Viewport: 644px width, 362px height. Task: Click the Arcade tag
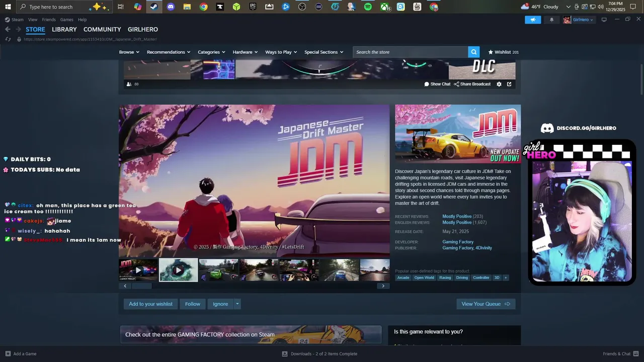pyautogui.click(x=403, y=278)
